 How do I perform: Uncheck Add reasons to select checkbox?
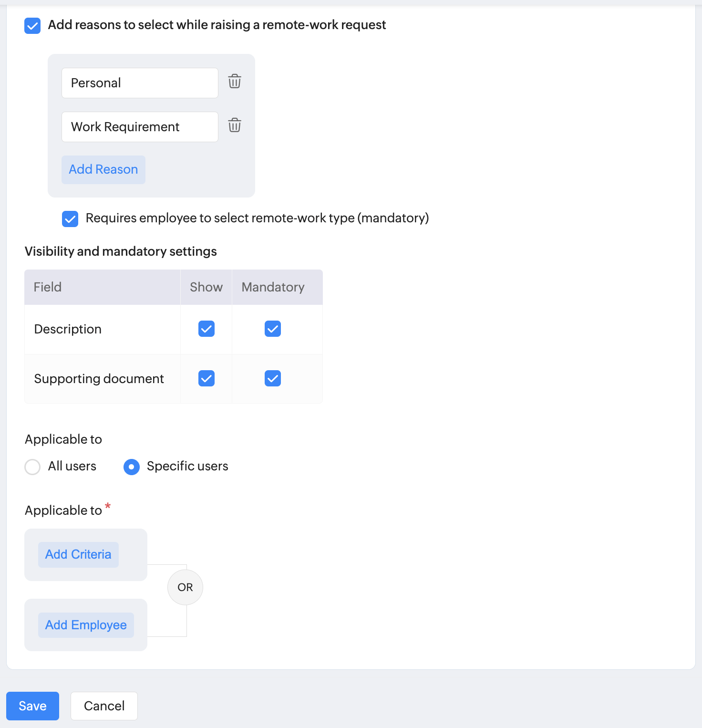pyautogui.click(x=32, y=26)
